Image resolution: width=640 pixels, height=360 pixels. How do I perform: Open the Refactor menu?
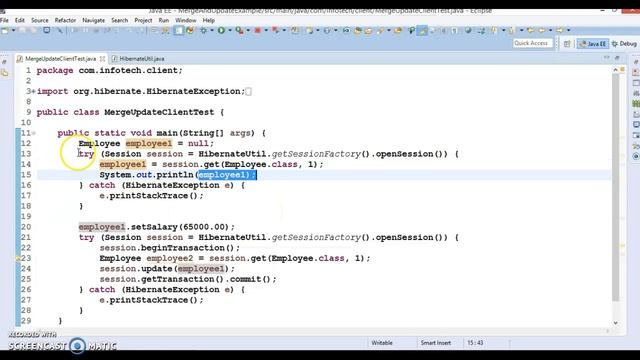[x=65, y=20]
